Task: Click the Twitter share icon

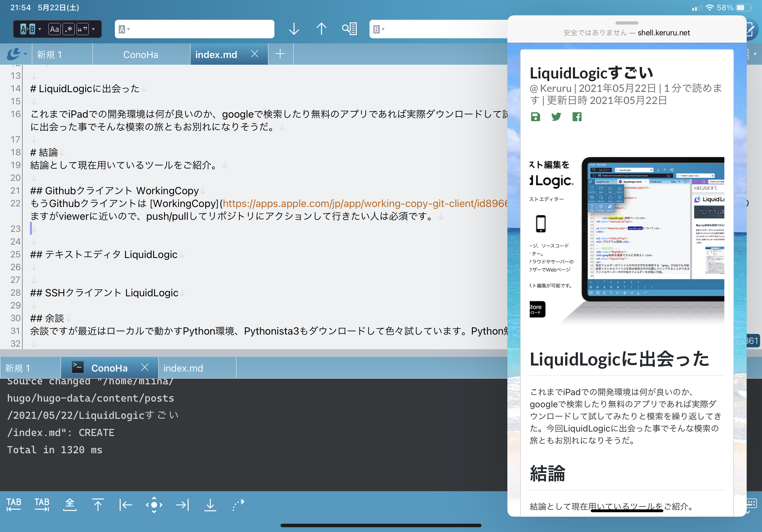Action: click(x=556, y=117)
